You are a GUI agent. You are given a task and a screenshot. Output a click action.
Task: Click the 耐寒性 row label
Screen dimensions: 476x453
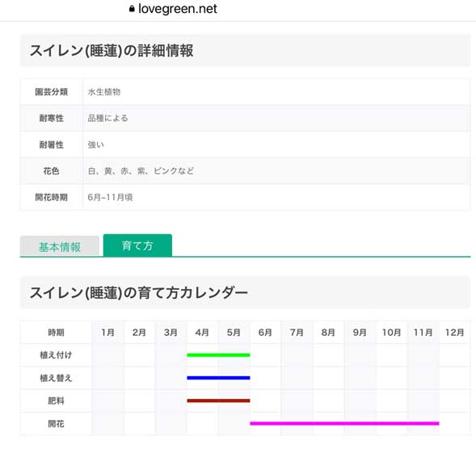(51, 118)
